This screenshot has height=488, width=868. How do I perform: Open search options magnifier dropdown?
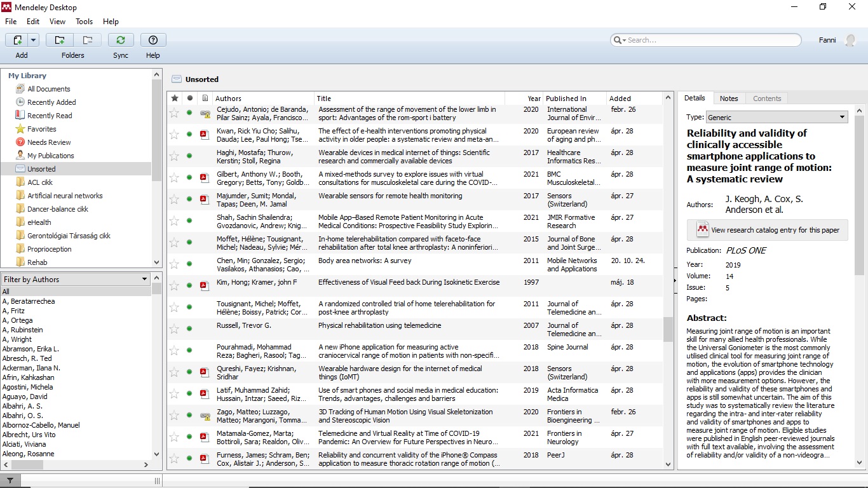[620, 40]
